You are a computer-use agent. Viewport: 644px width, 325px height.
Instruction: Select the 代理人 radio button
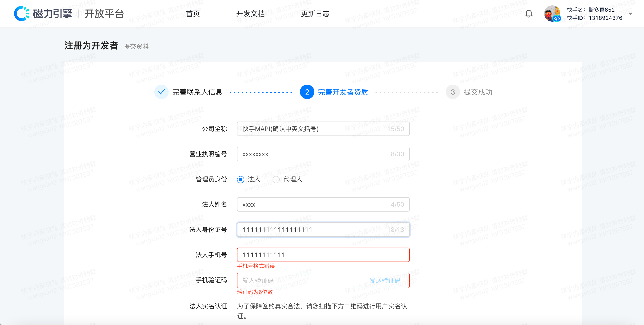pyautogui.click(x=276, y=179)
